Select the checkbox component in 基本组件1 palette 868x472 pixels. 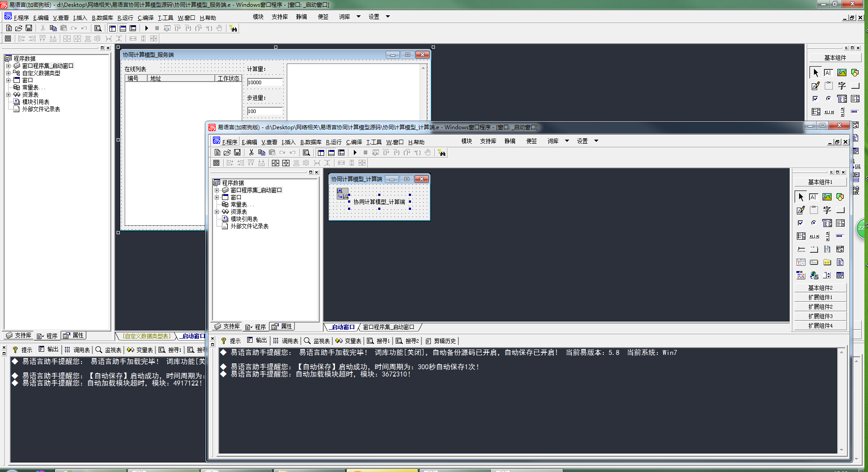(800, 223)
